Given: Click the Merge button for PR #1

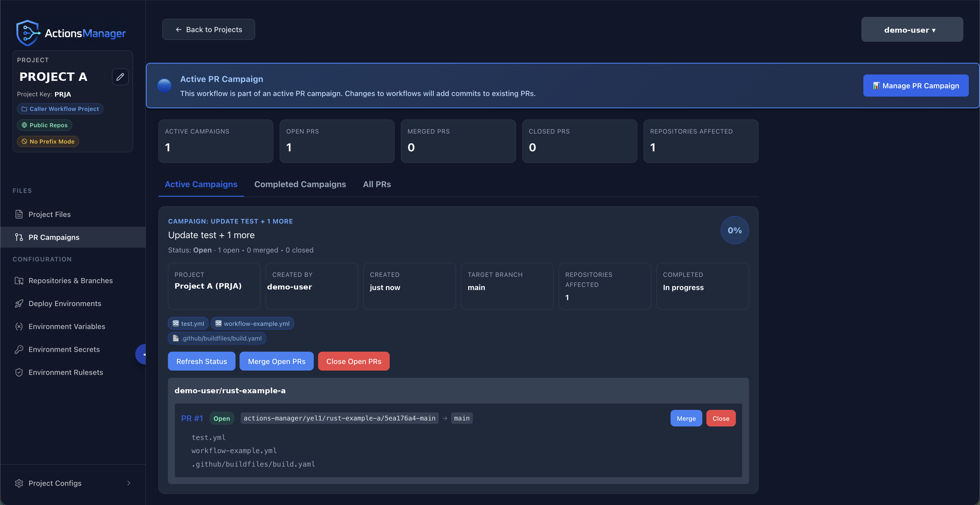Looking at the screenshot, I should [x=686, y=418].
